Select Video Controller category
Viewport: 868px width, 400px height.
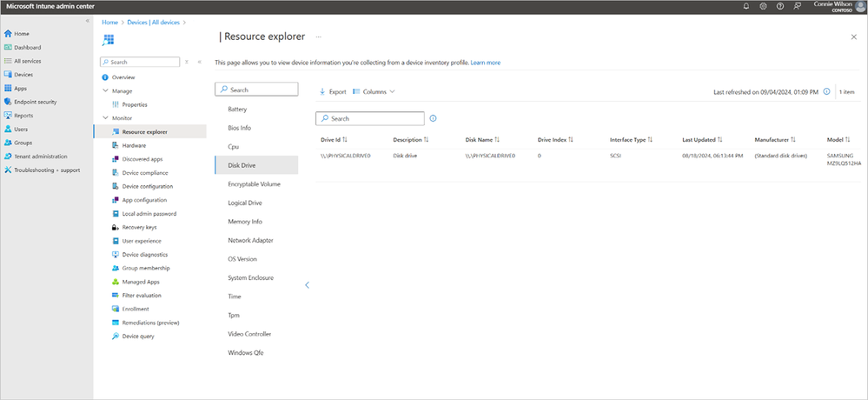click(x=256, y=334)
